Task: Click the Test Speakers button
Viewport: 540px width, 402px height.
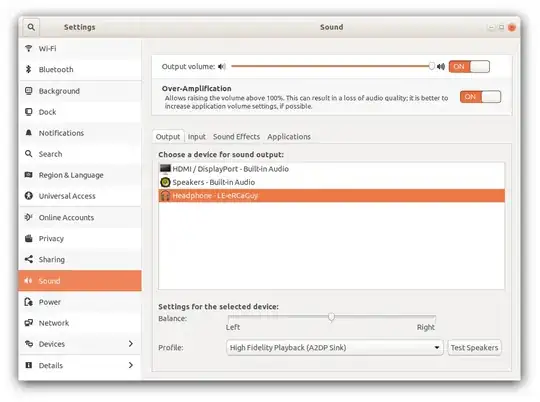Action: click(x=474, y=348)
